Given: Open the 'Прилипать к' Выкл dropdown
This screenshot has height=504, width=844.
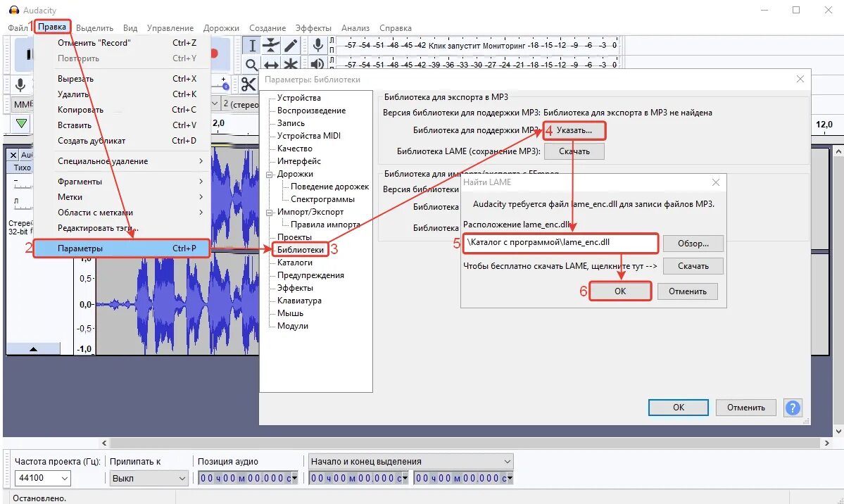Looking at the screenshot, I should click(x=148, y=478).
